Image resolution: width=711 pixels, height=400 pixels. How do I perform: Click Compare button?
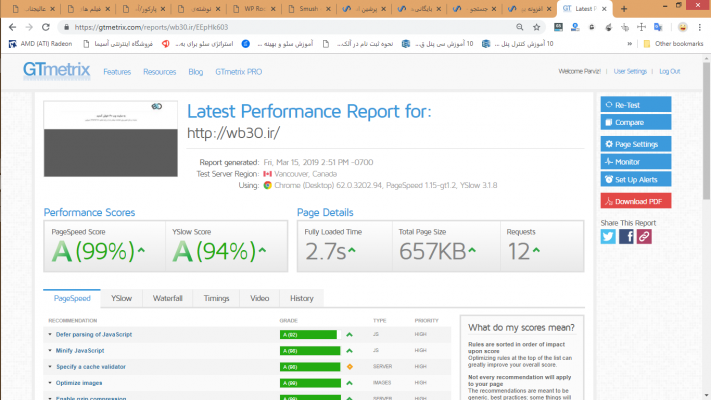point(636,122)
